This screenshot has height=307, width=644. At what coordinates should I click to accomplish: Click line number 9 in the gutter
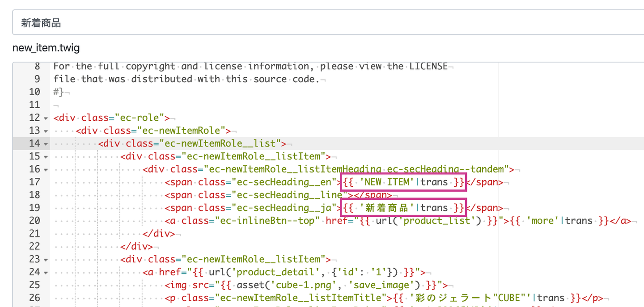38,79
